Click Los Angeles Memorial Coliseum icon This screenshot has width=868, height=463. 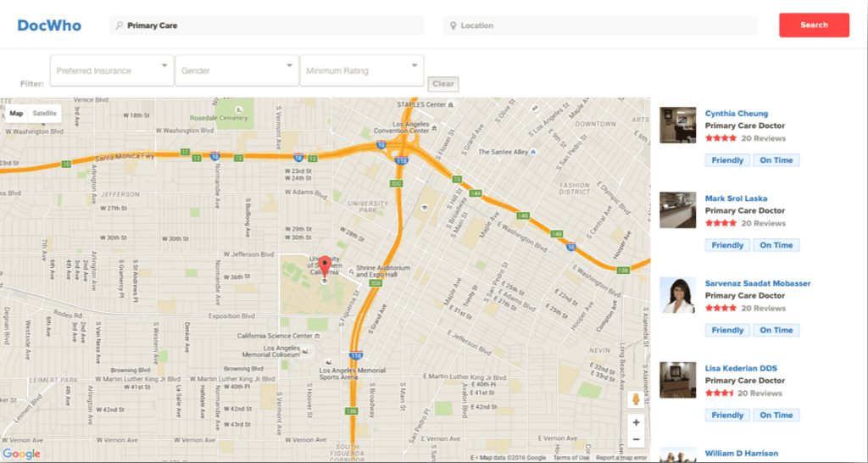[x=304, y=350]
